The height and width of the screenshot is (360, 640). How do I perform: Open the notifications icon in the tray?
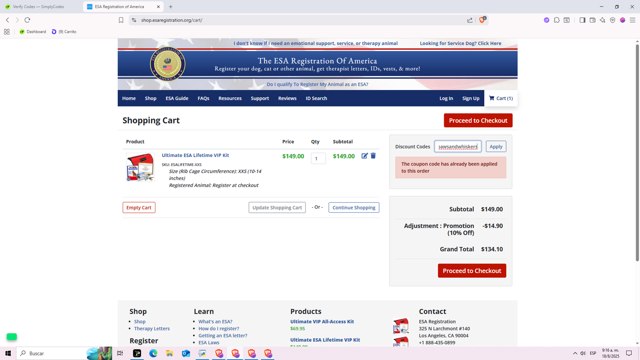[629, 353]
